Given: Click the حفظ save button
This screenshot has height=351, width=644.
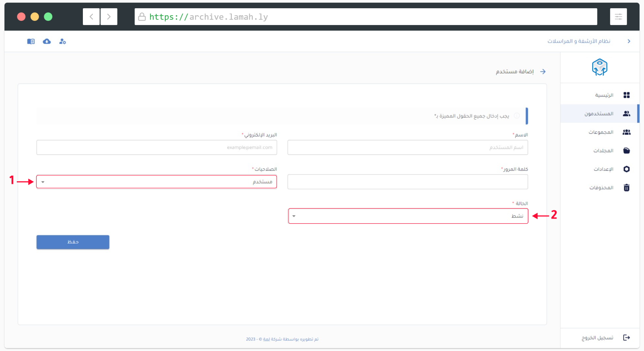Looking at the screenshot, I should pos(73,242).
